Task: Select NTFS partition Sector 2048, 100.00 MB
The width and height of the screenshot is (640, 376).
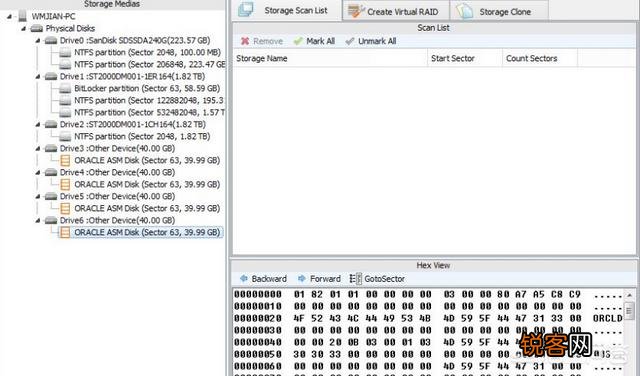Action: pos(147,52)
